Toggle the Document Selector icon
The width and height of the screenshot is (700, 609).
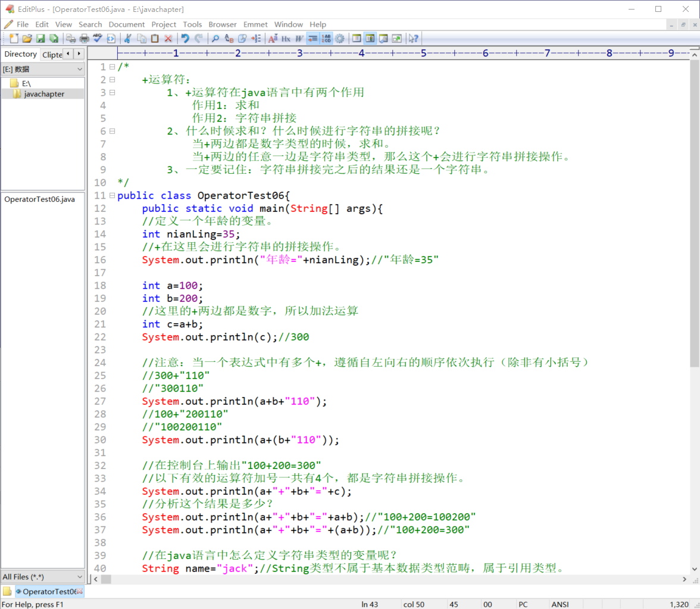tap(370, 39)
